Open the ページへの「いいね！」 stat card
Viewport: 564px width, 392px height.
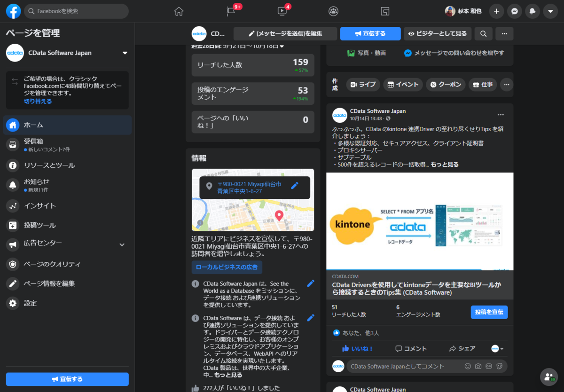[x=253, y=122]
